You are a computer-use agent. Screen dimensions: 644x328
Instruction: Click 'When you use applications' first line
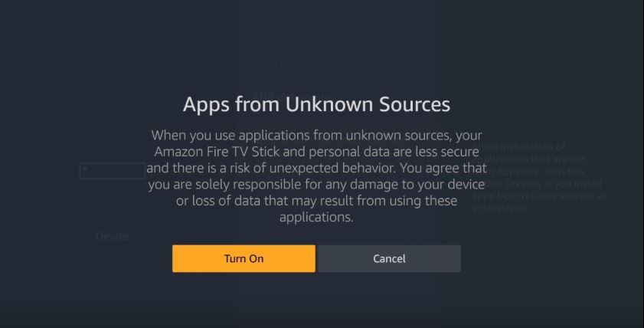pos(316,135)
